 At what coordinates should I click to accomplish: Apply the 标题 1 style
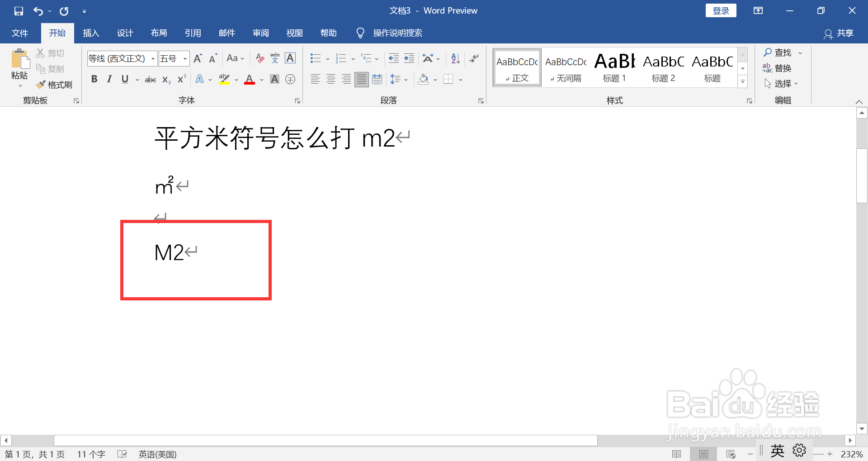tap(614, 67)
